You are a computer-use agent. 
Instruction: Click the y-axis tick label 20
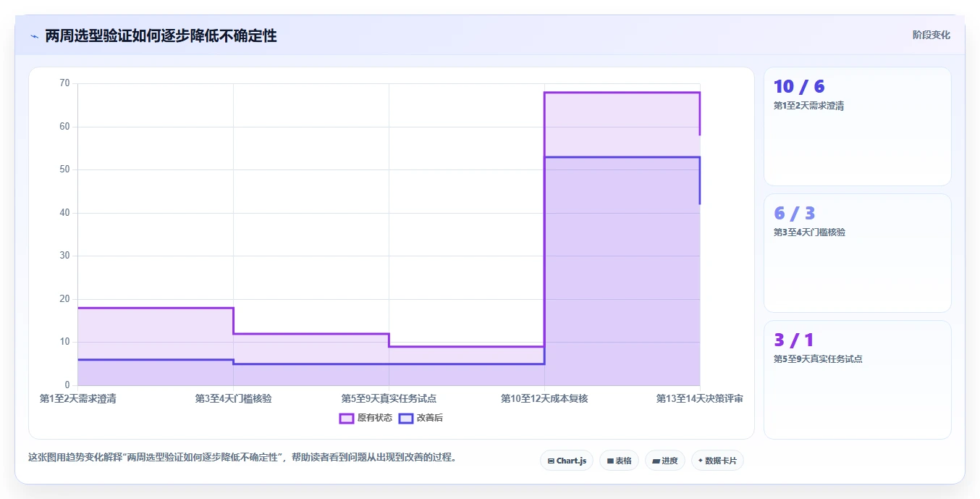(64, 299)
